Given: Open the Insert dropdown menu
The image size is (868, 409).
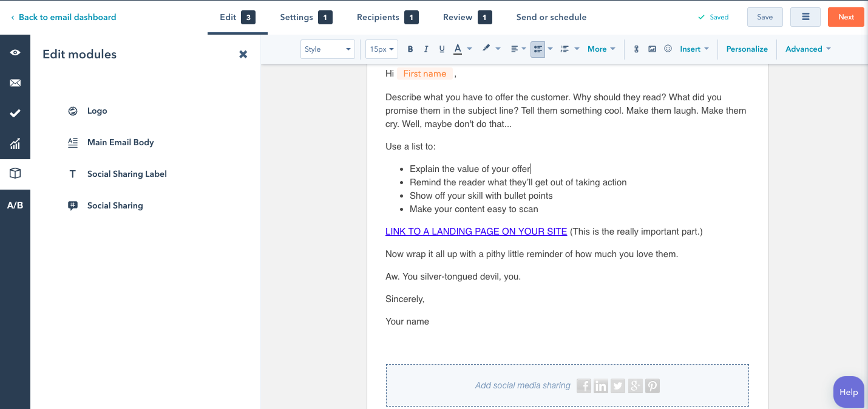Looking at the screenshot, I should pos(694,49).
